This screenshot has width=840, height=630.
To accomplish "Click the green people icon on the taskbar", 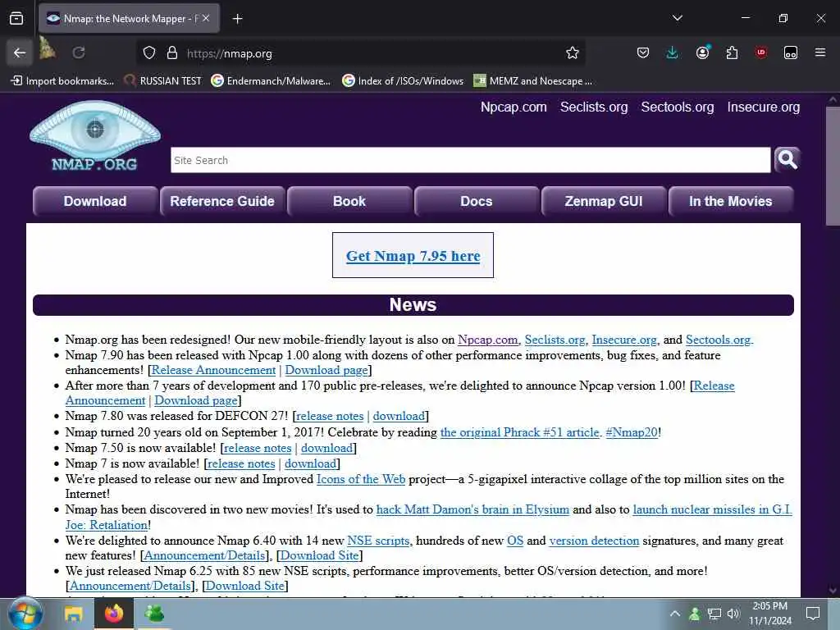I will pyautogui.click(x=153, y=614).
